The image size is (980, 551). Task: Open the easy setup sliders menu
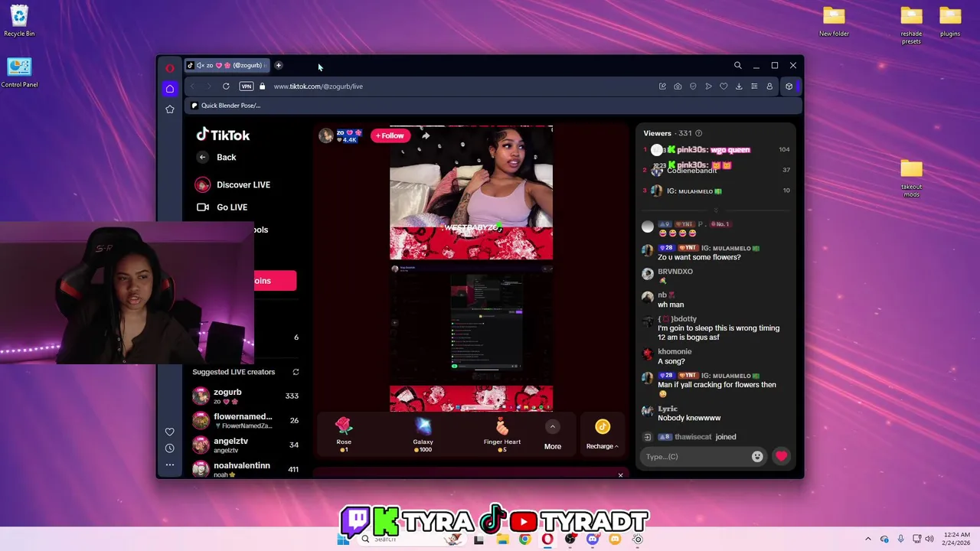(754, 86)
